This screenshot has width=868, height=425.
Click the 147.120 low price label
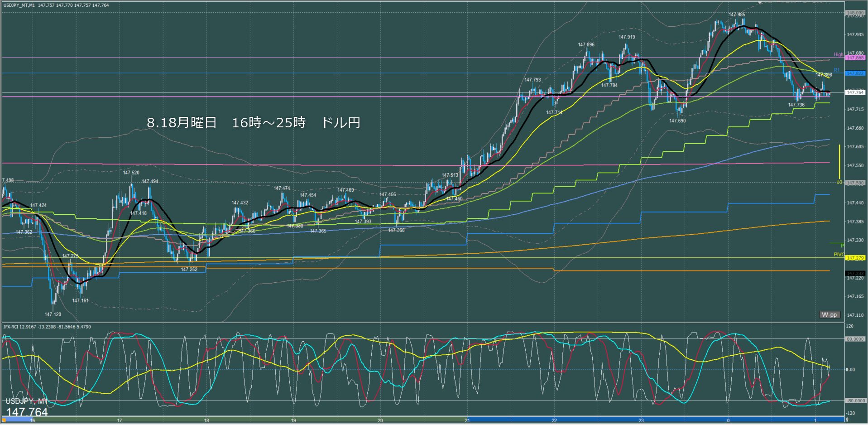53,314
